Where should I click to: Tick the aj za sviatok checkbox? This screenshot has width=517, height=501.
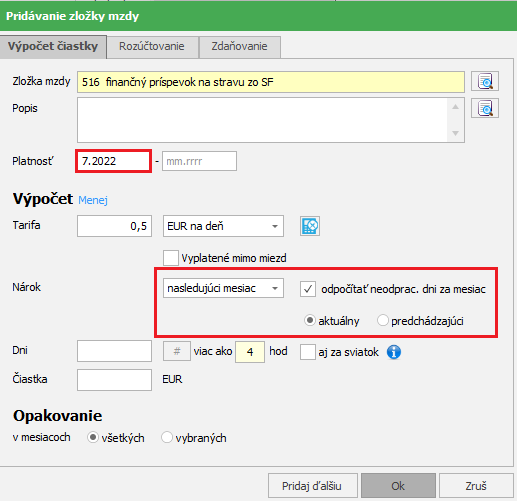(x=308, y=352)
